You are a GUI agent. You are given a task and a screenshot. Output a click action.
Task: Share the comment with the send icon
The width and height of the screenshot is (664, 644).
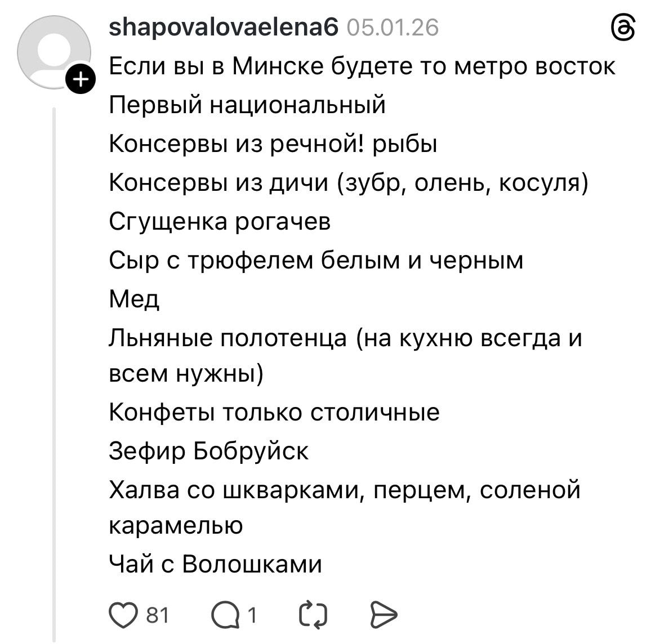(x=385, y=615)
